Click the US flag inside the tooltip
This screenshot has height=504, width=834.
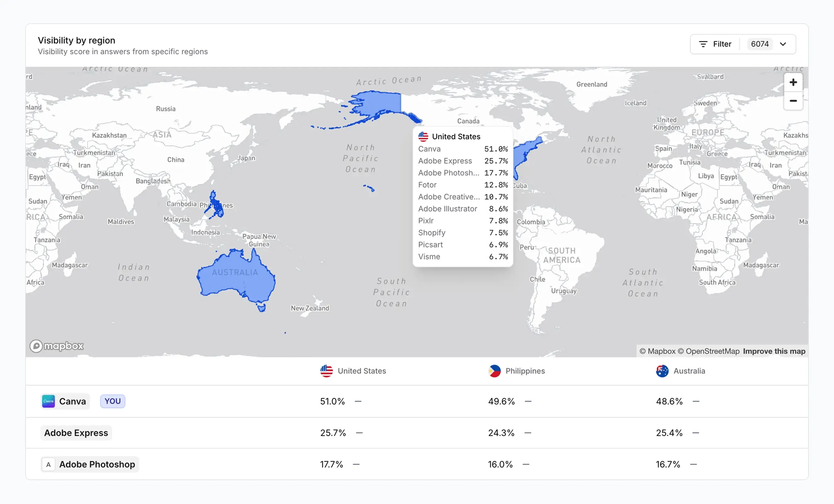click(x=423, y=136)
